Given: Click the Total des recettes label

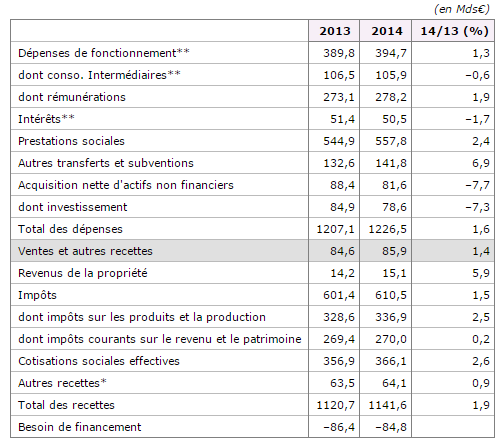Looking at the screenshot, I should pyautogui.click(x=66, y=405).
